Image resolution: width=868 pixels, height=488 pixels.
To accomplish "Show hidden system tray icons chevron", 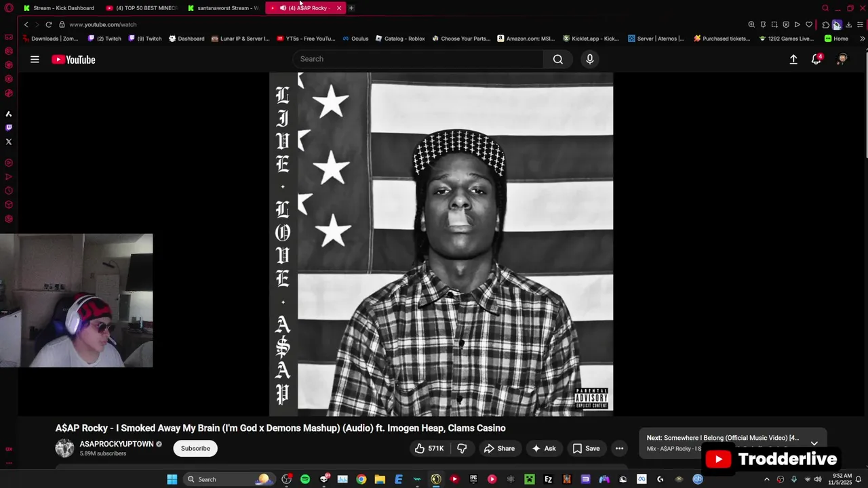I will click(x=767, y=479).
